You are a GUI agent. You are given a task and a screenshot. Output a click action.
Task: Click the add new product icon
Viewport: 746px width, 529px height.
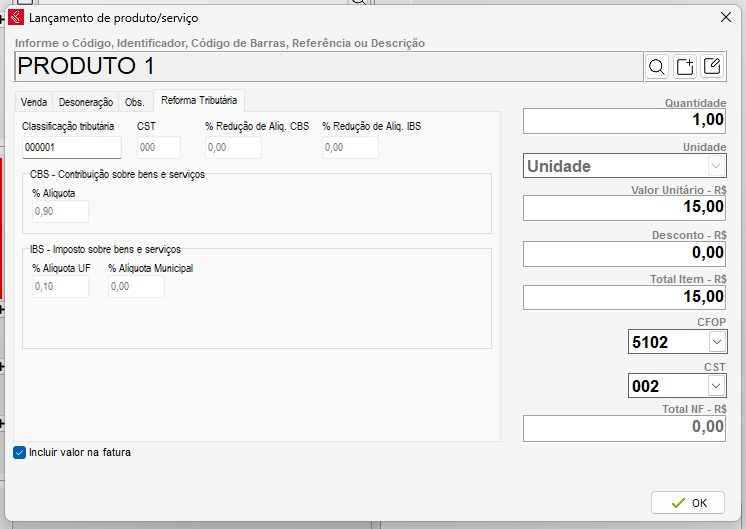coord(685,67)
